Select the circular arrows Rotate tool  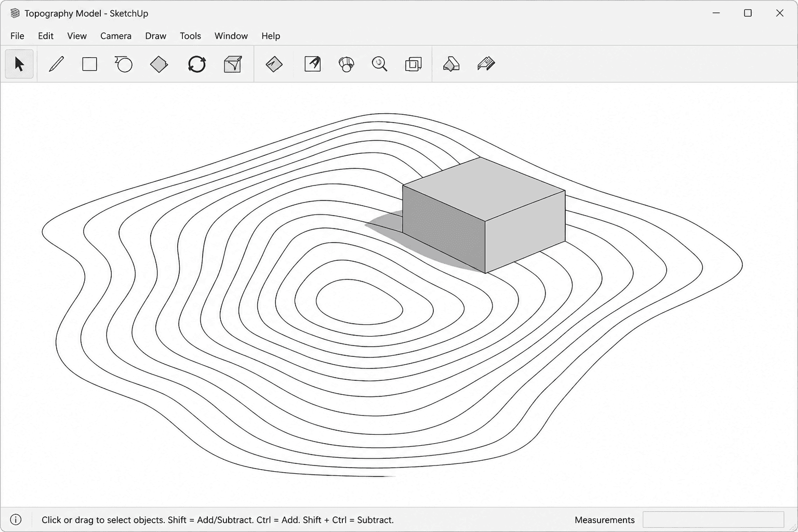(x=197, y=64)
